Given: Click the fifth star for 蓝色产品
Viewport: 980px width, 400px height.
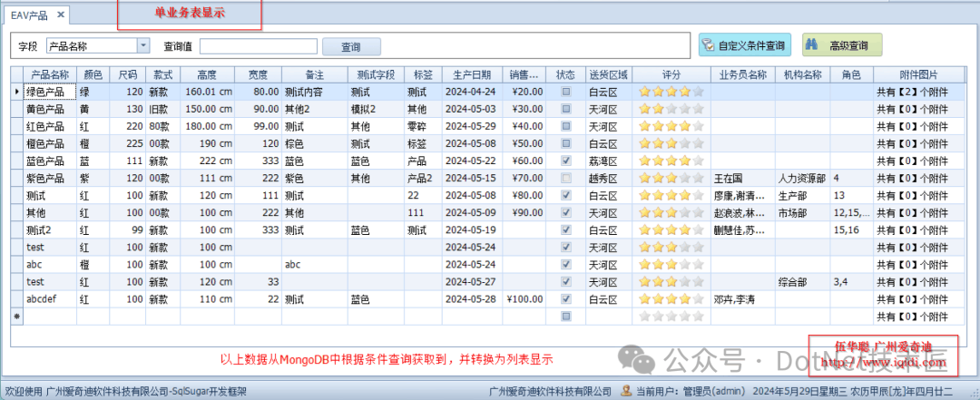Looking at the screenshot, I should pyautogui.click(x=698, y=161).
